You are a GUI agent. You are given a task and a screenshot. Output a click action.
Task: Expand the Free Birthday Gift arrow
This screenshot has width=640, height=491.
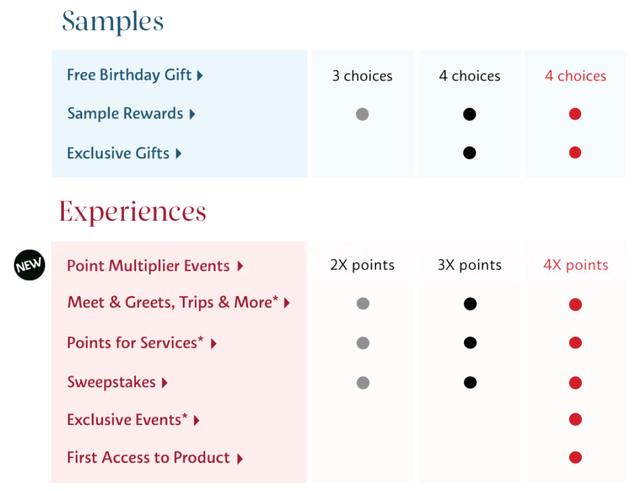[x=200, y=75]
